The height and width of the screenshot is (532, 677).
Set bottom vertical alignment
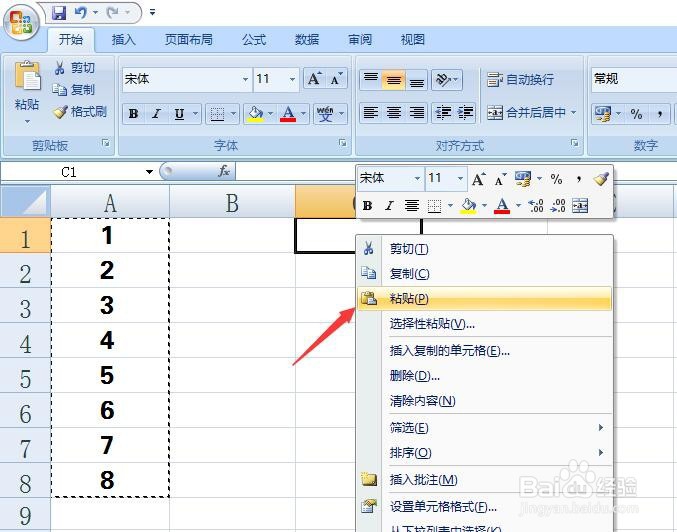(x=416, y=80)
